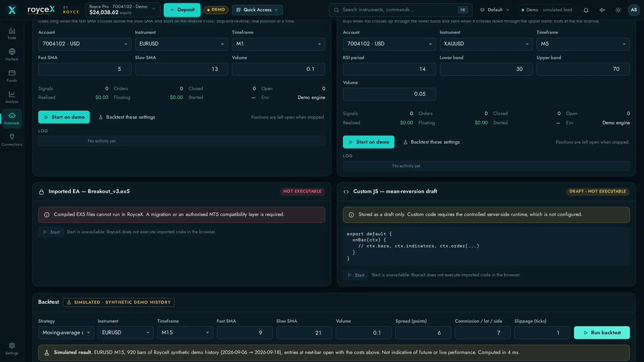The image size is (644, 362).
Task: Click the RSI period field showing 14
Action: tap(390, 69)
